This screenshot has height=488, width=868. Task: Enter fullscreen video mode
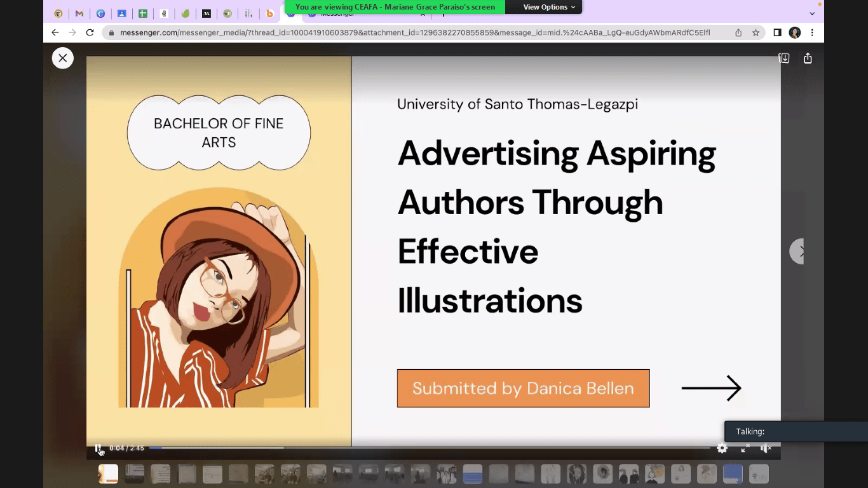click(745, 449)
